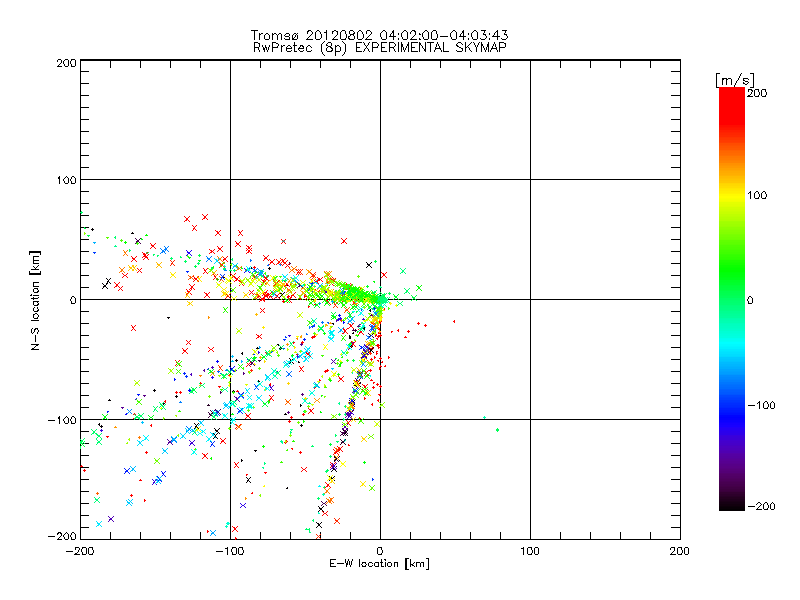
Task: Click the colorbar tick label '200'
Action: (x=757, y=93)
